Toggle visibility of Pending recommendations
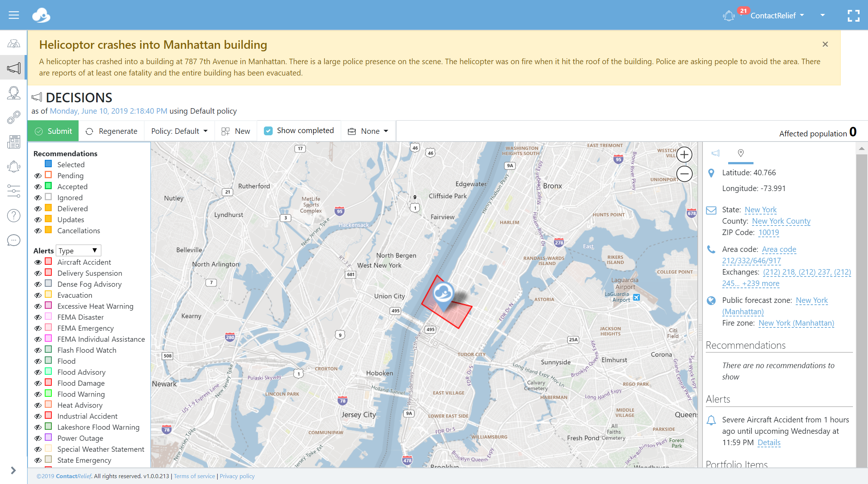The width and height of the screenshot is (868, 484). tap(38, 176)
